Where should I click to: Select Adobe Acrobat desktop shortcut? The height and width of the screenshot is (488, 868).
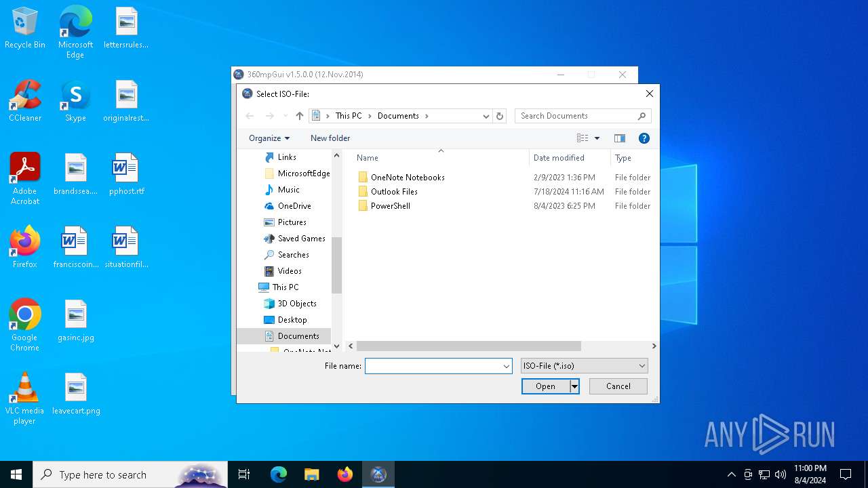pyautogui.click(x=25, y=179)
